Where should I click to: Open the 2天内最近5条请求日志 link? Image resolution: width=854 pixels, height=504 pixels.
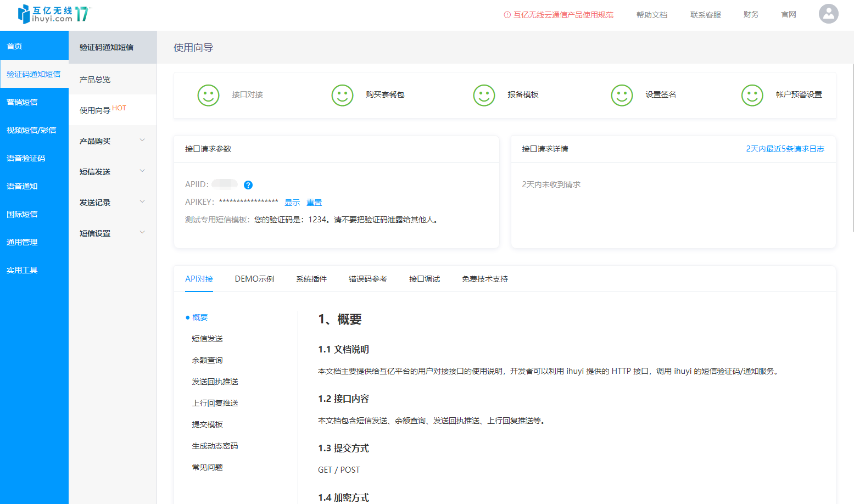coord(785,149)
